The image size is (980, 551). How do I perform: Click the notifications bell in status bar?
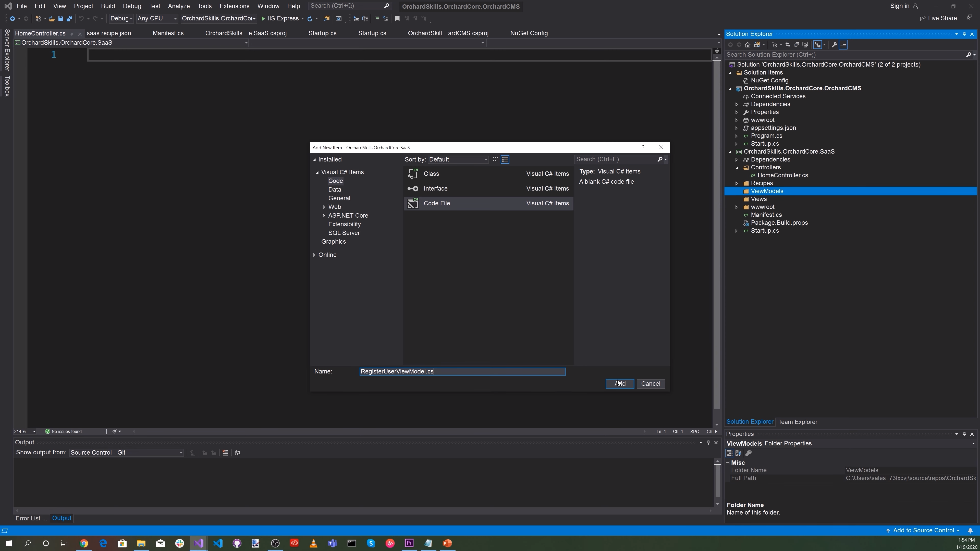click(970, 531)
